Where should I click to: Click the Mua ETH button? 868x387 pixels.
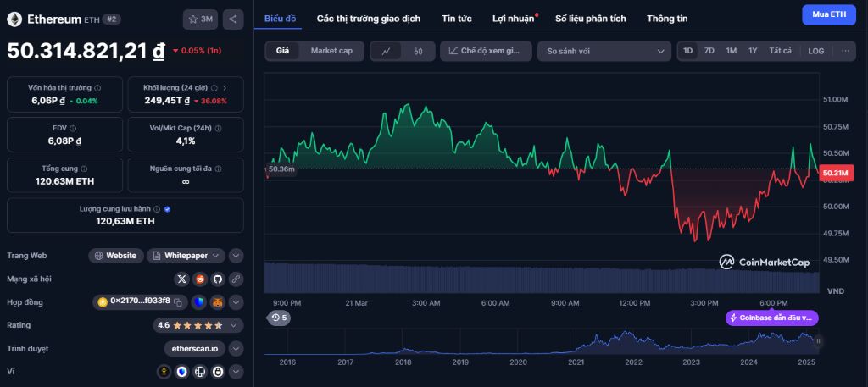pos(829,15)
